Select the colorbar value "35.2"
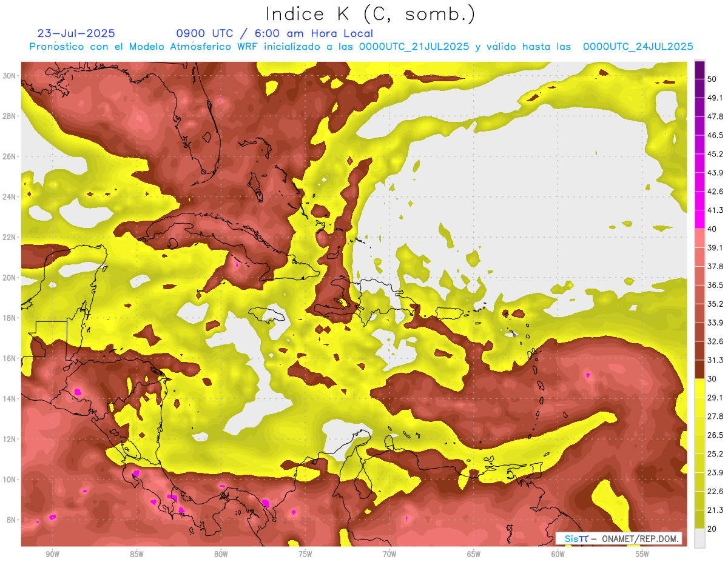Screen dimensions: 728x562 pos(715,304)
